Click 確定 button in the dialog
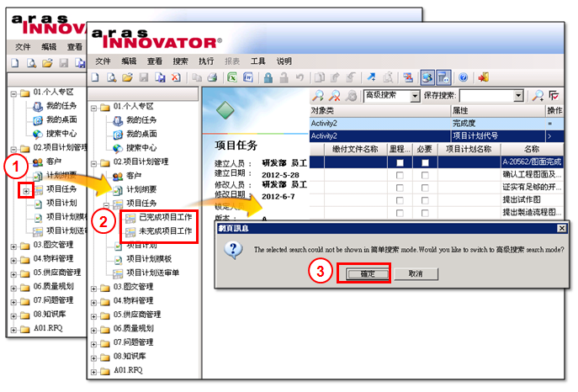This screenshot has width=578, height=392. click(x=367, y=273)
